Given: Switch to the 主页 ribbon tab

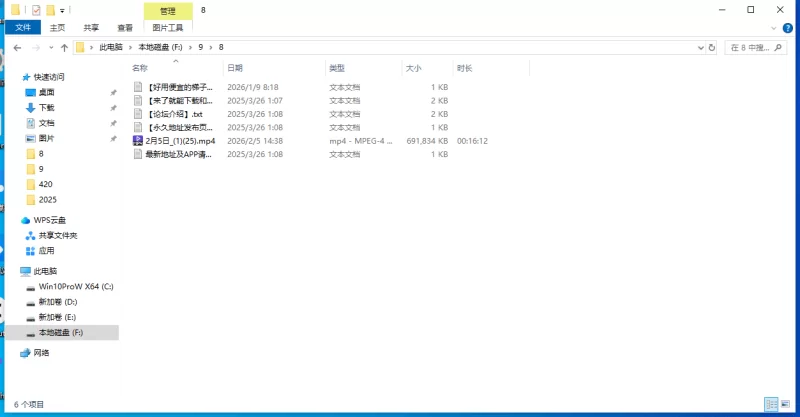Looking at the screenshot, I should (57, 28).
